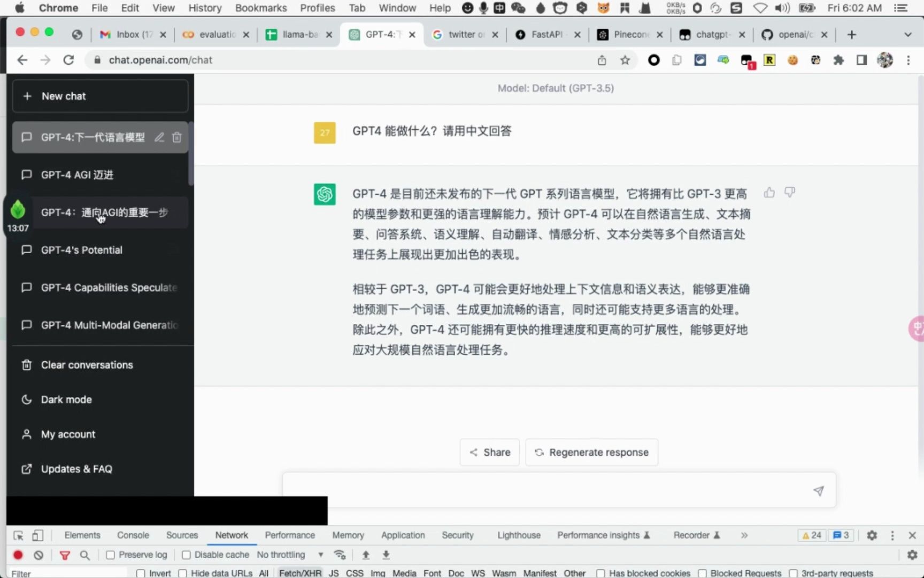Image resolution: width=924 pixels, height=578 pixels.
Task: Toggle the Preserve log checkbox
Action: (x=110, y=555)
